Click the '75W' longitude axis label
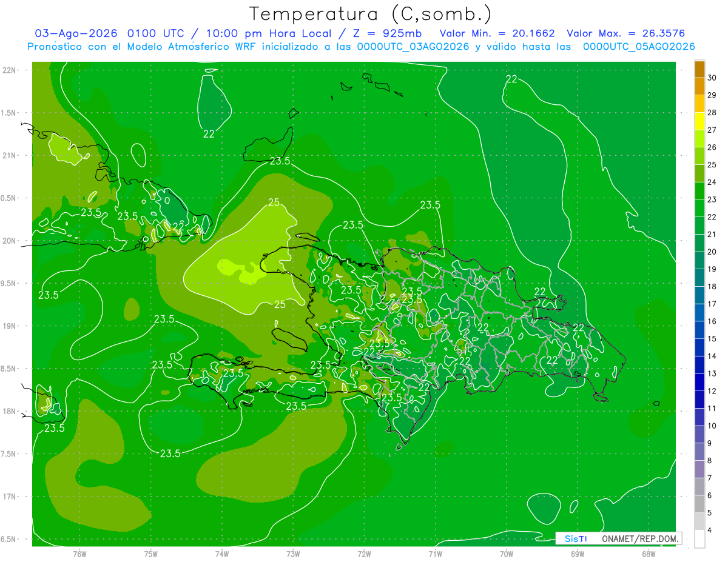728x562 pixels. (151, 554)
